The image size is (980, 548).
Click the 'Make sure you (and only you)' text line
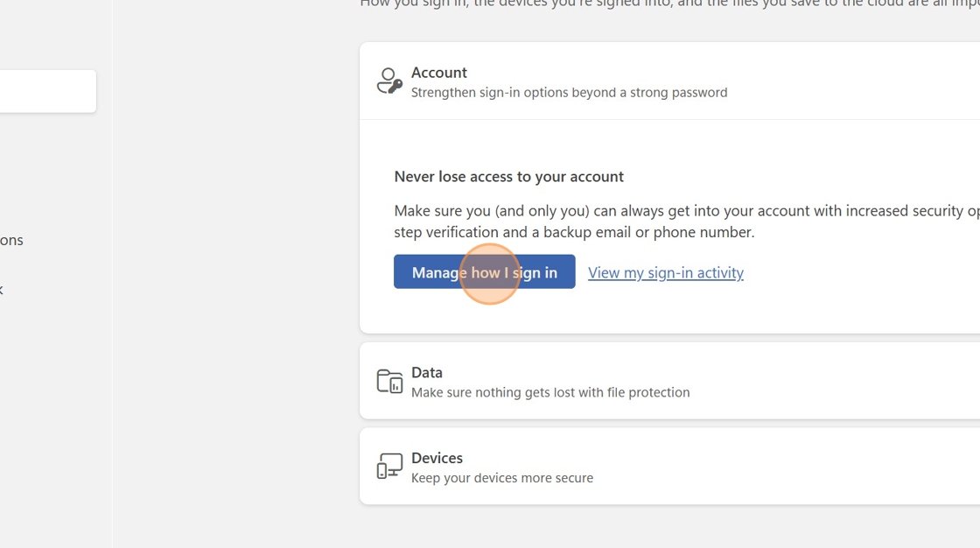[x=682, y=210]
